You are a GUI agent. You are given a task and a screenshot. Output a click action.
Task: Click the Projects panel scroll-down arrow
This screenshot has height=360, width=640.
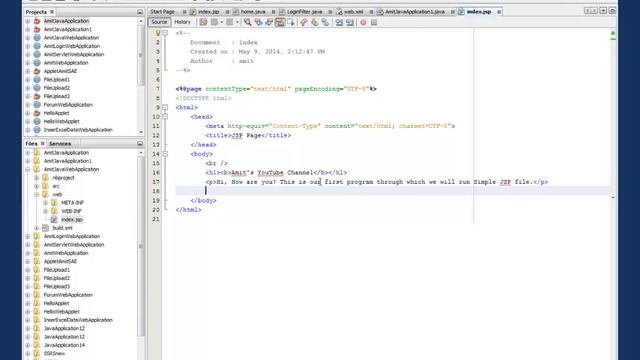coord(141,132)
